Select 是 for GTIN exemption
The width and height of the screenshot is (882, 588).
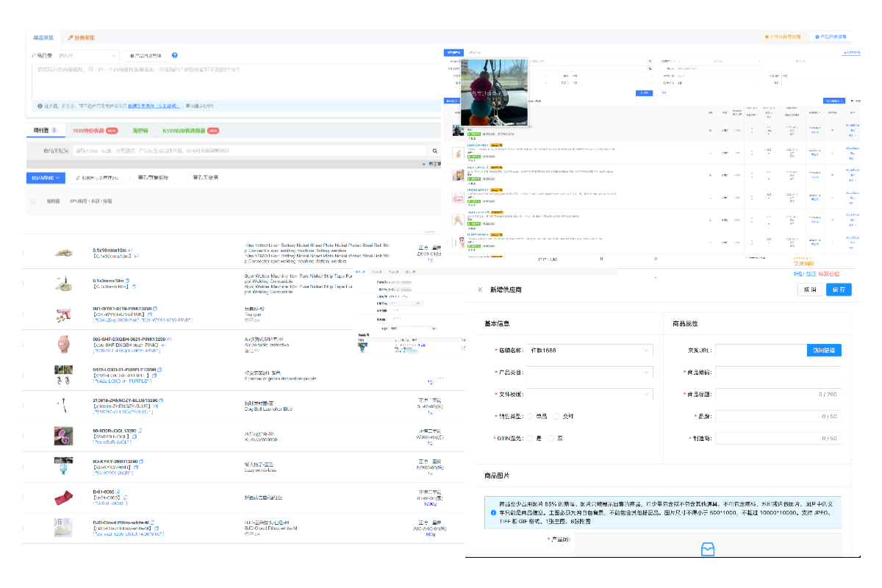(530, 438)
